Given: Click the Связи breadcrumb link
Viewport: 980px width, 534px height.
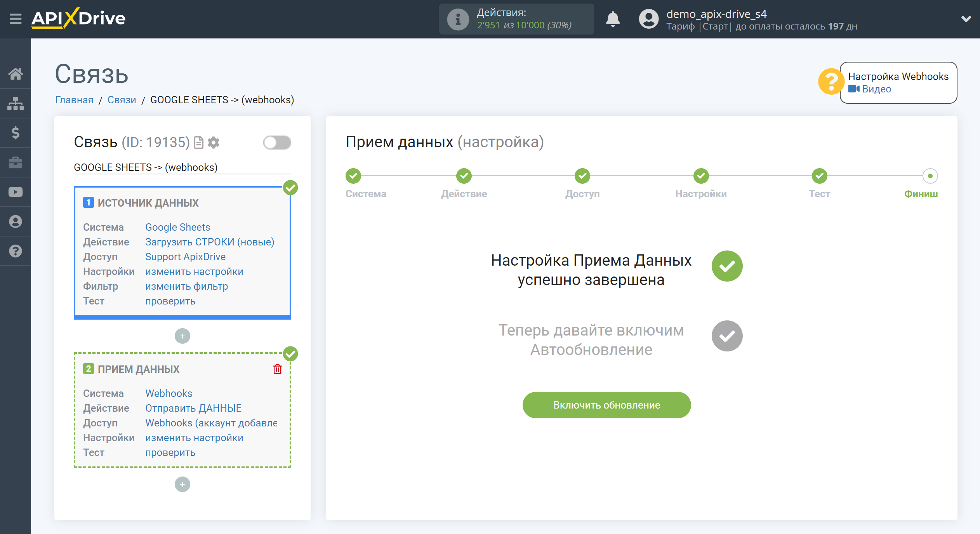Looking at the screenshot, I should point(122,100).
